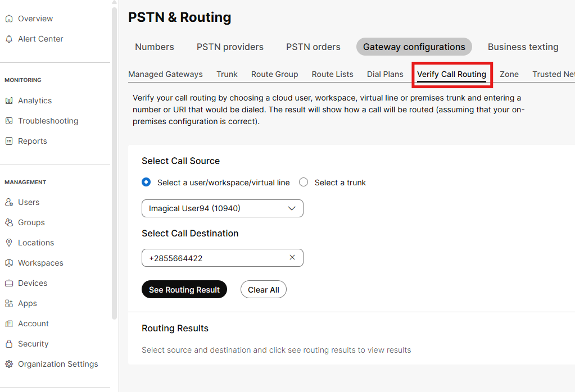Image resolution: width=575 pixels, height=392 pixels.
Task: Expand the Imagical User94 source dropdown
Action: pyautogui.click(x=291, y=208)
